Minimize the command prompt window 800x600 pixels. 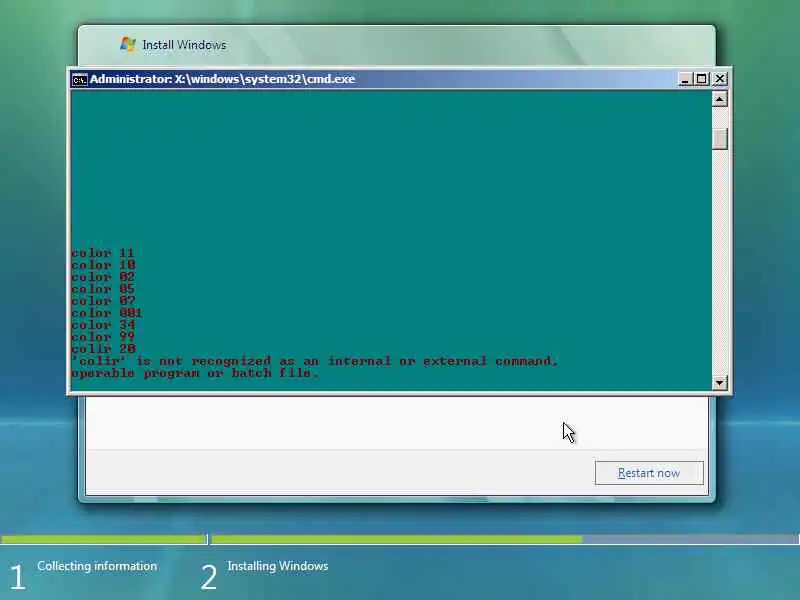[685, 79]
